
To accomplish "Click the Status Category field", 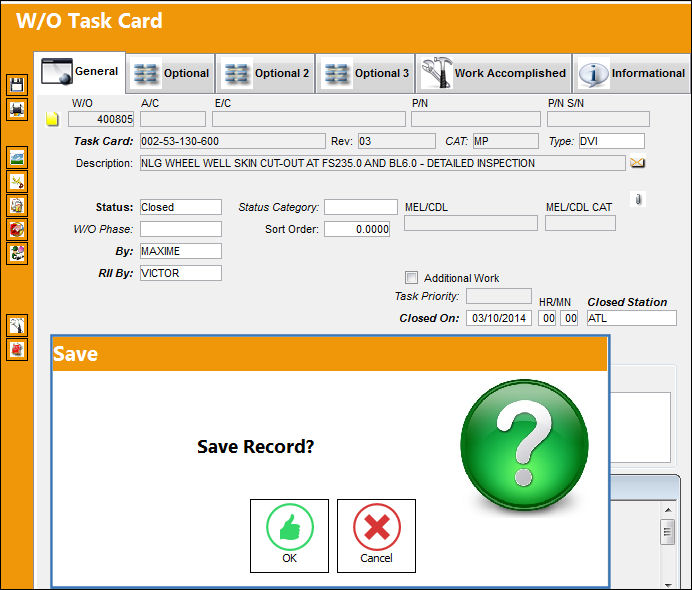I will [x=361, y=207].
